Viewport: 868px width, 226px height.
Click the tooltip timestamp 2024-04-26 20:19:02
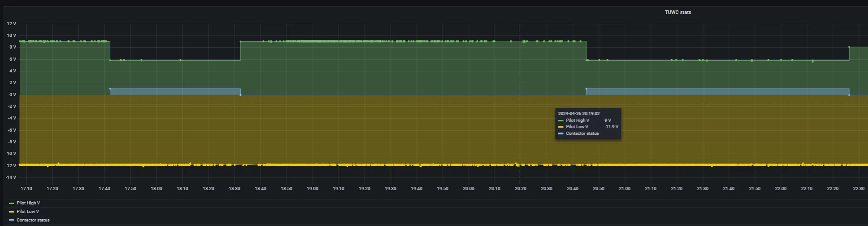578,114
